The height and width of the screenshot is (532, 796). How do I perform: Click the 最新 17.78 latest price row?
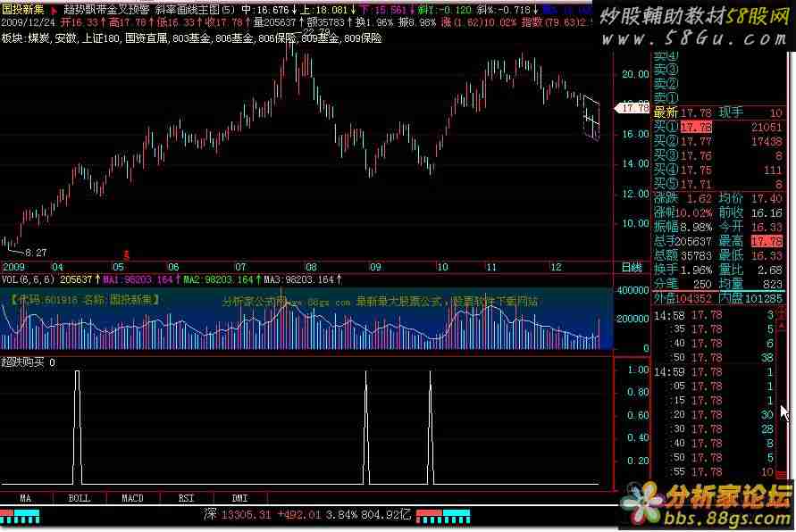click(x=683, y=112)
